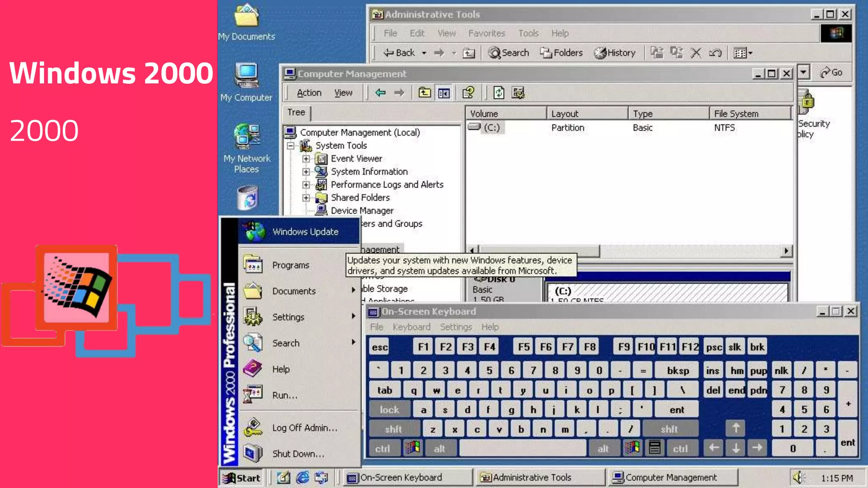Click the volume speaker tray icon
The width and height of the screenshot is (868, 488).
click(x=798, y=478)
